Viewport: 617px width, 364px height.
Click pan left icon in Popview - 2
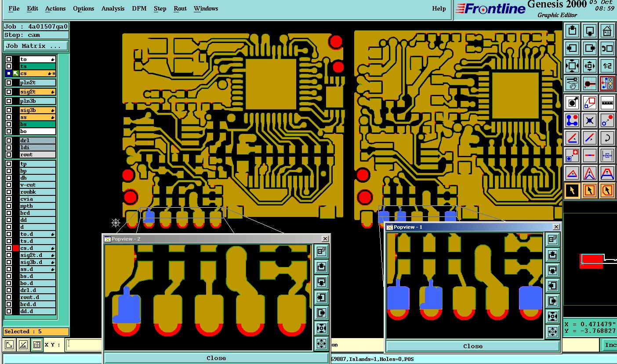(321, 298)
